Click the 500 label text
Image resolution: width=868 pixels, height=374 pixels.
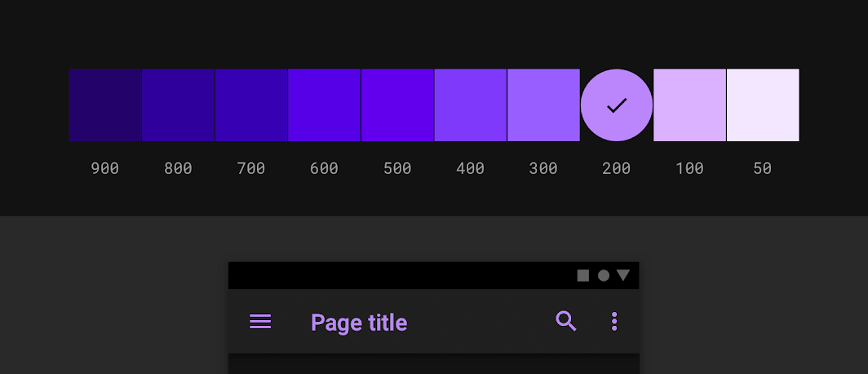tap(397, 168)
